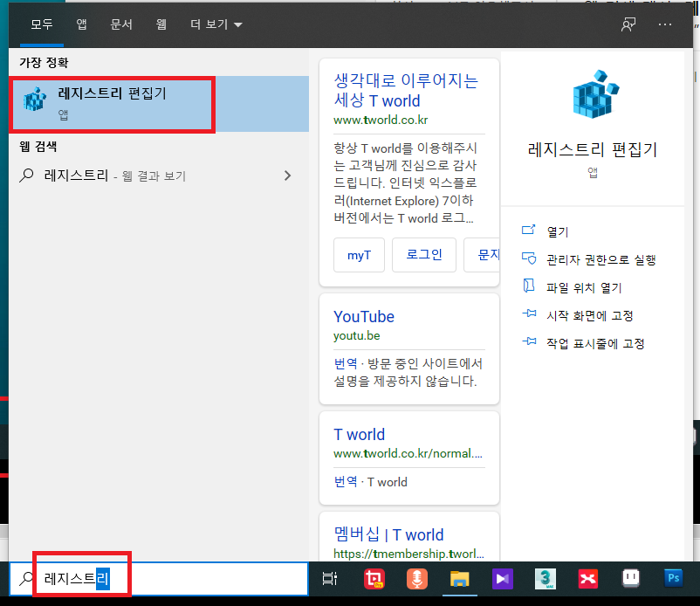Open the purple video editor app on taskbar
Screen dimensions: 700x606
pyautogui.click(x=502, y=579)
